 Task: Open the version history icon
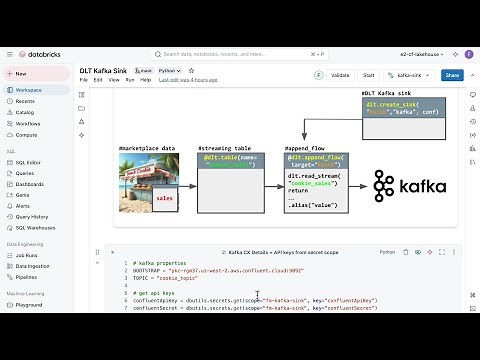(473, 122)
